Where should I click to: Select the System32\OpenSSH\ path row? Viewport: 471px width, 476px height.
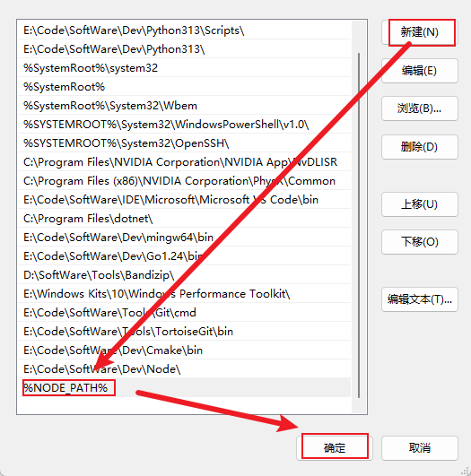[185, 143]
